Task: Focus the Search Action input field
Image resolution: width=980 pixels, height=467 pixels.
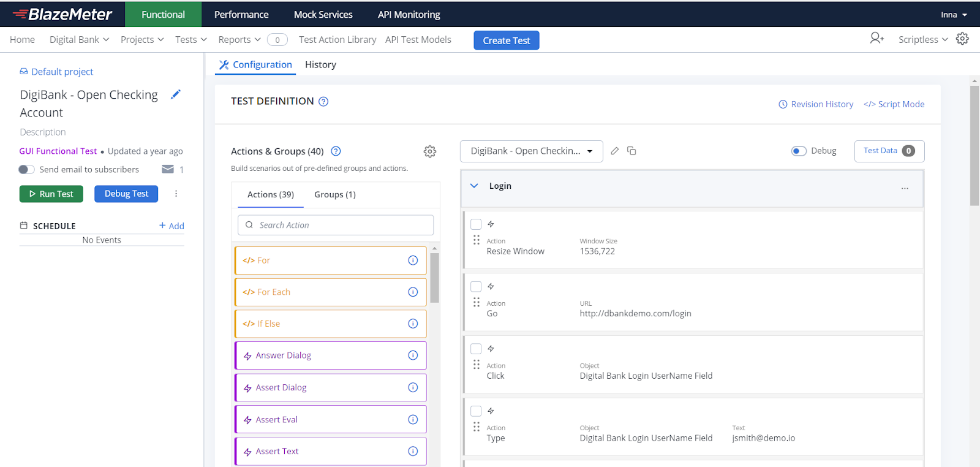Action: tap(336, 225)
